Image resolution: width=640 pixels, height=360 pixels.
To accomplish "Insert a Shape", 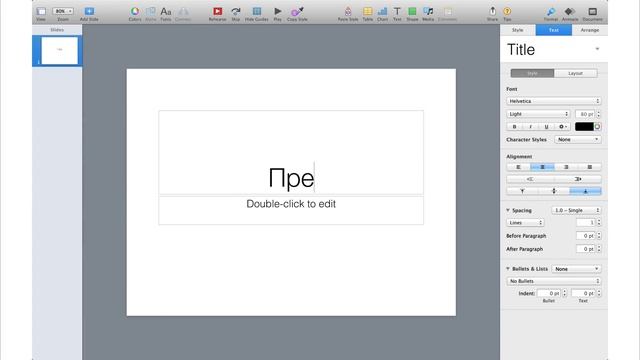I will (x=412, y=11).
